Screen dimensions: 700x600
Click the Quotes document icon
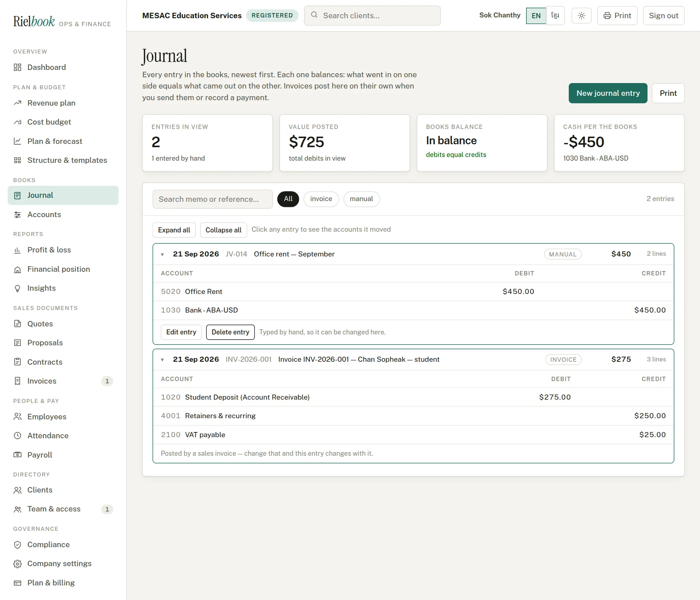pos(17,324)
